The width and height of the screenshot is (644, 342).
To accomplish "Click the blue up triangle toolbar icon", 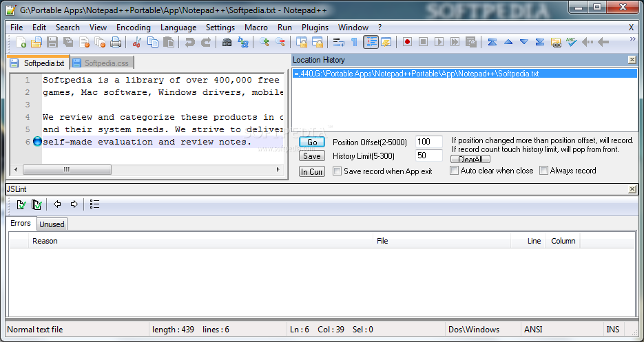I will click(508, 42).
